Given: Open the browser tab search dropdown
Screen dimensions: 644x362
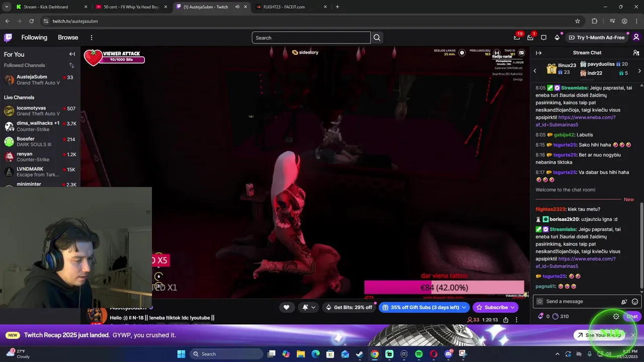Looking at the screenshot, I should [x=7, y=7].
